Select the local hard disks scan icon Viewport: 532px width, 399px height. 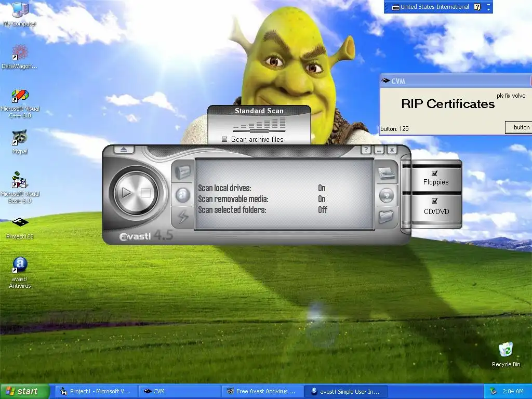(387, 173)
